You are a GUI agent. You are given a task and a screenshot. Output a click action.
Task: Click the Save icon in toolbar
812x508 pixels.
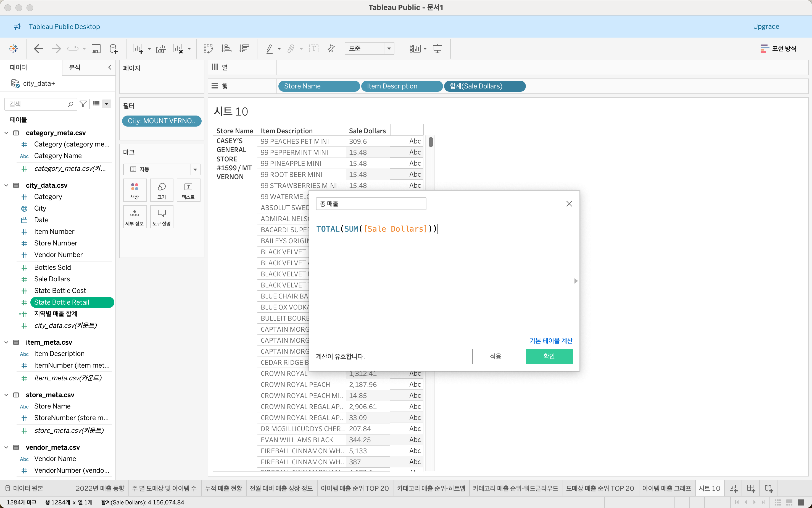pyautogui.click(x=96, y=49)
